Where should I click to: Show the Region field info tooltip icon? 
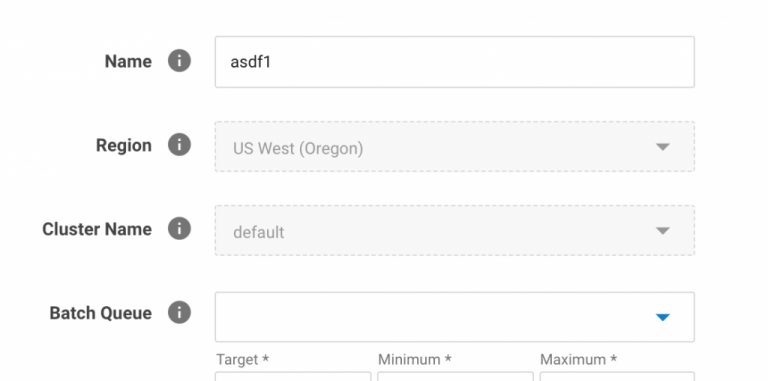[x=179, y=145]
